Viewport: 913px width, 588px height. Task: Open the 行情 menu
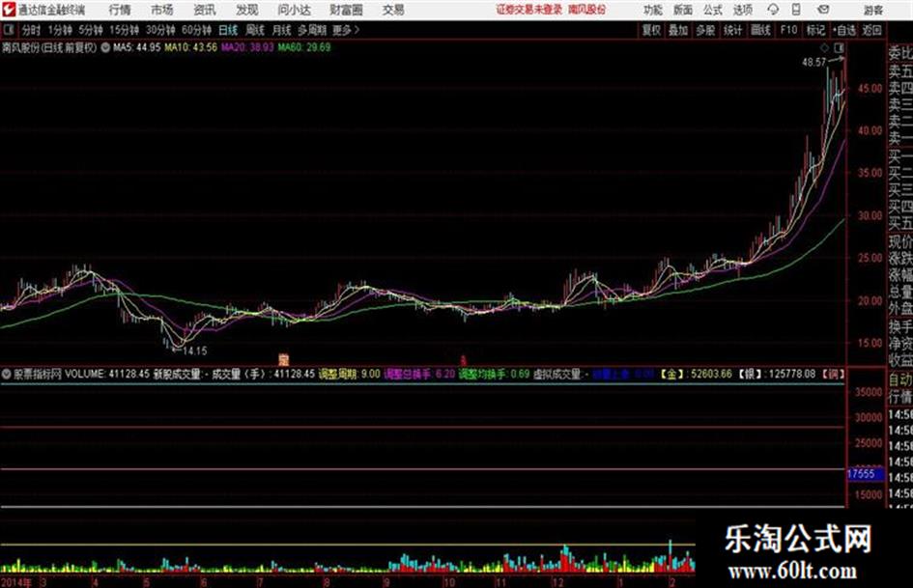(x=120, y=10)
